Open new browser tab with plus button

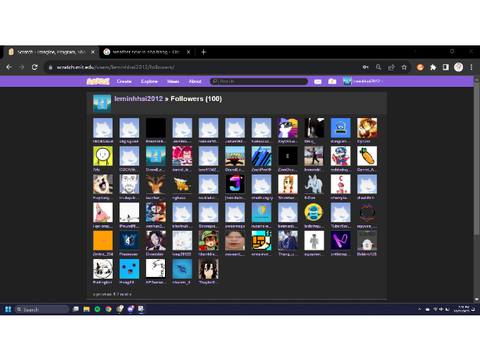click(x=204, y=52)
